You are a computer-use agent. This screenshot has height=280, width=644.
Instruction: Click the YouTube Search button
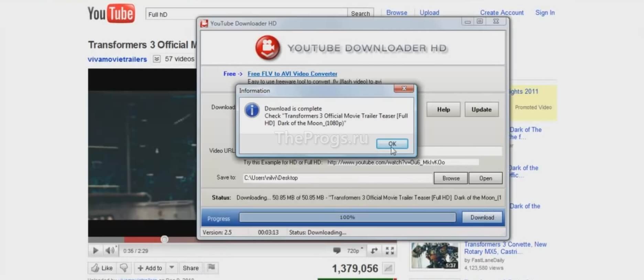[360, 14]
